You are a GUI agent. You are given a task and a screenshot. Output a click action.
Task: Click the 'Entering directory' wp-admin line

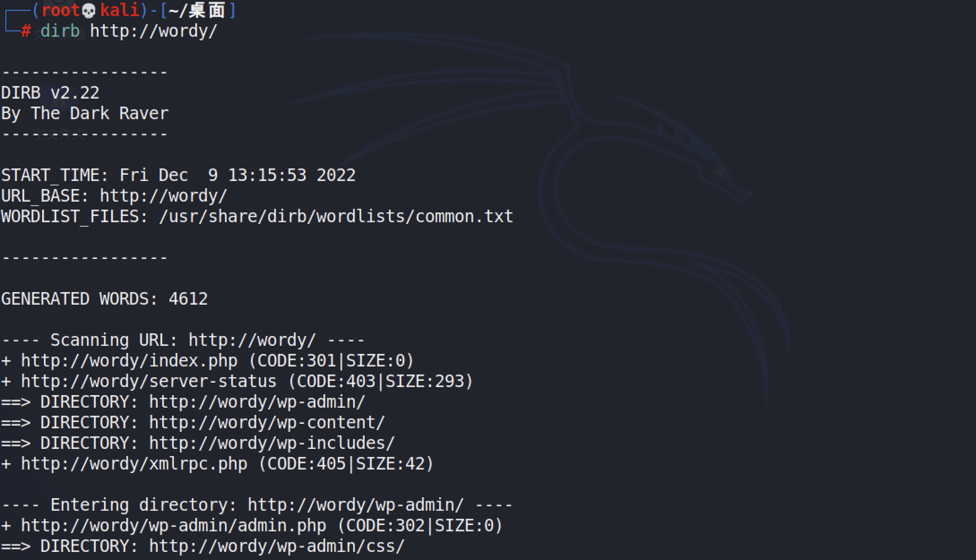[257, 505]
